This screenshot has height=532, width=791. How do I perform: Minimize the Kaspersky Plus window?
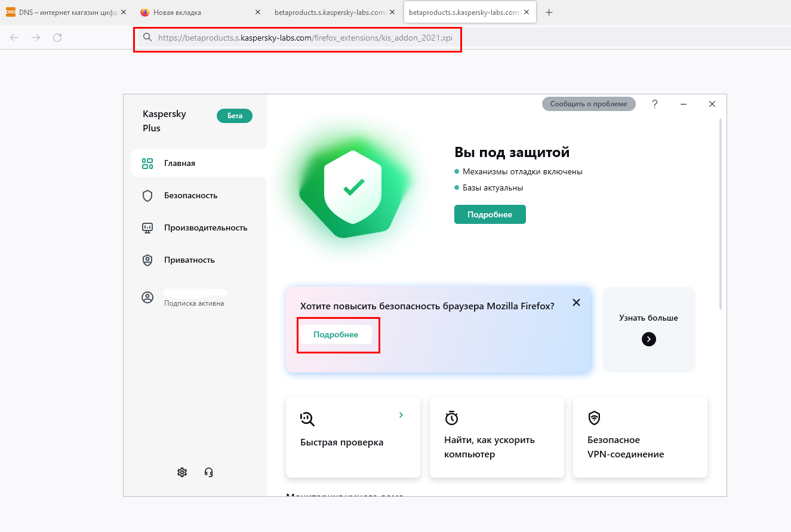point(684,104)
